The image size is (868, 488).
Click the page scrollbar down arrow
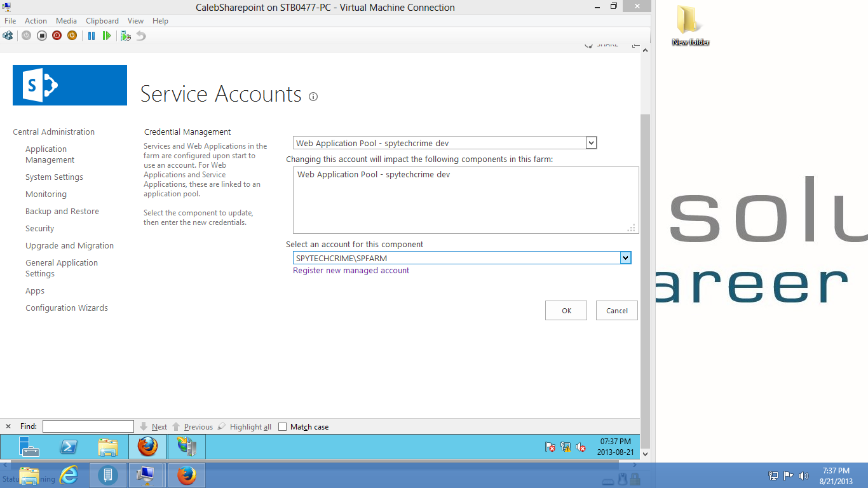tap(646, 454)
